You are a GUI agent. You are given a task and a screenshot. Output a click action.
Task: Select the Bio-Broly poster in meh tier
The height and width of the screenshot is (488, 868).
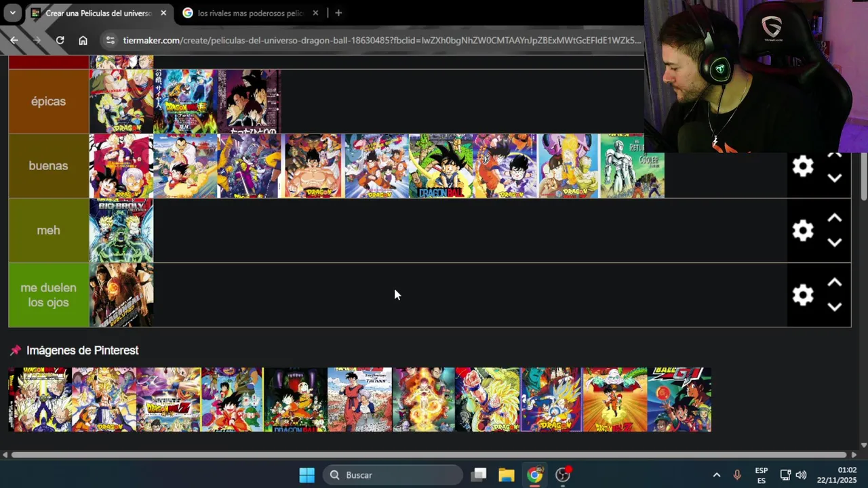click(121, 230)
